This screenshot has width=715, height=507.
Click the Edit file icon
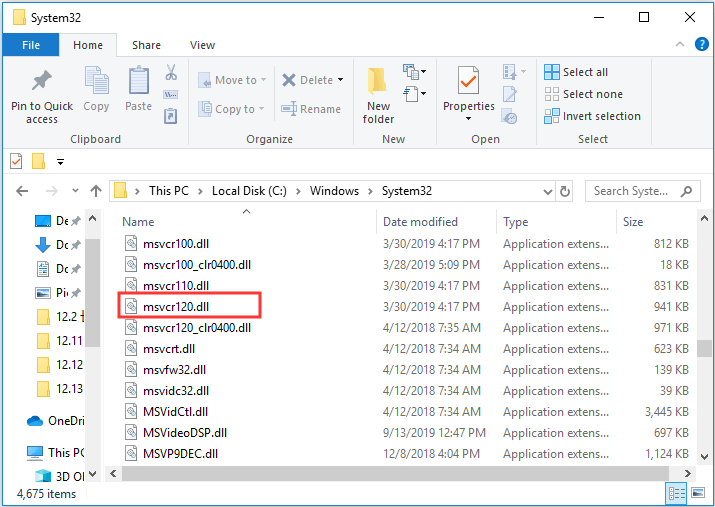point(509,94)
